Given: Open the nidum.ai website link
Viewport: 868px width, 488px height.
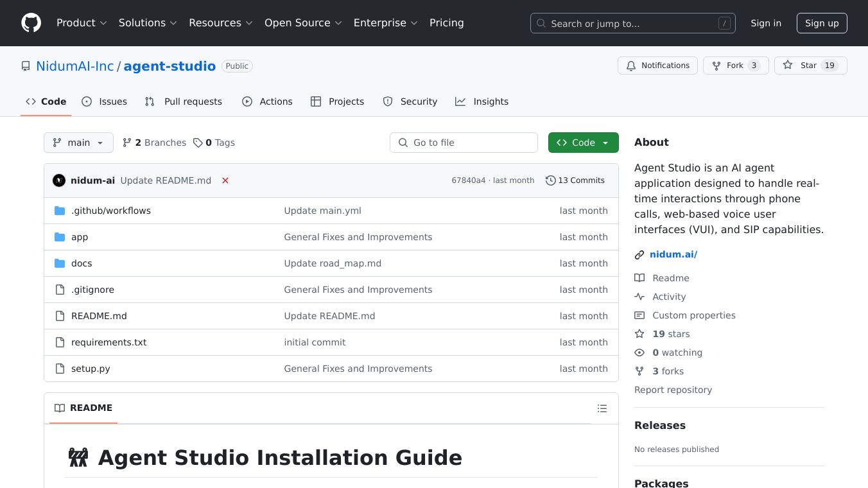Looking at the screenshot, I should 673,254.
